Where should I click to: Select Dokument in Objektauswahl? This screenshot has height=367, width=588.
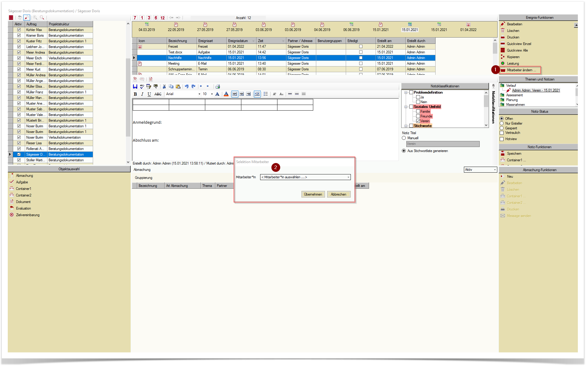tap(23, 202)
